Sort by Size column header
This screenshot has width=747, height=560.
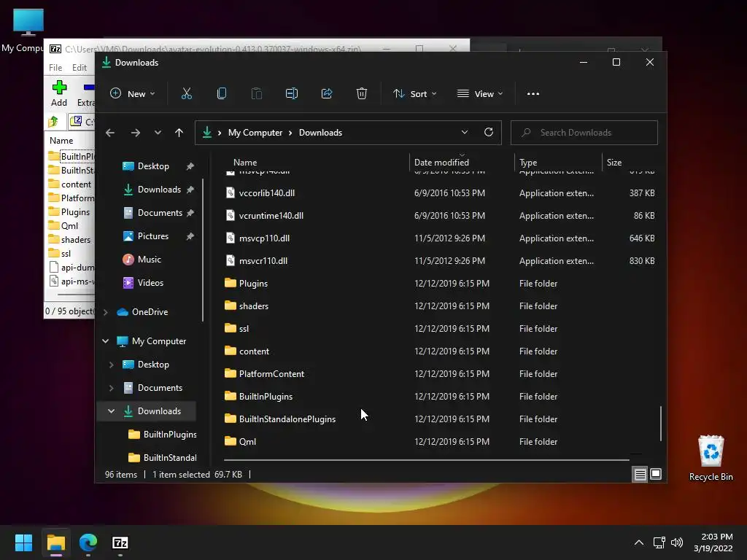click(614, 163)
